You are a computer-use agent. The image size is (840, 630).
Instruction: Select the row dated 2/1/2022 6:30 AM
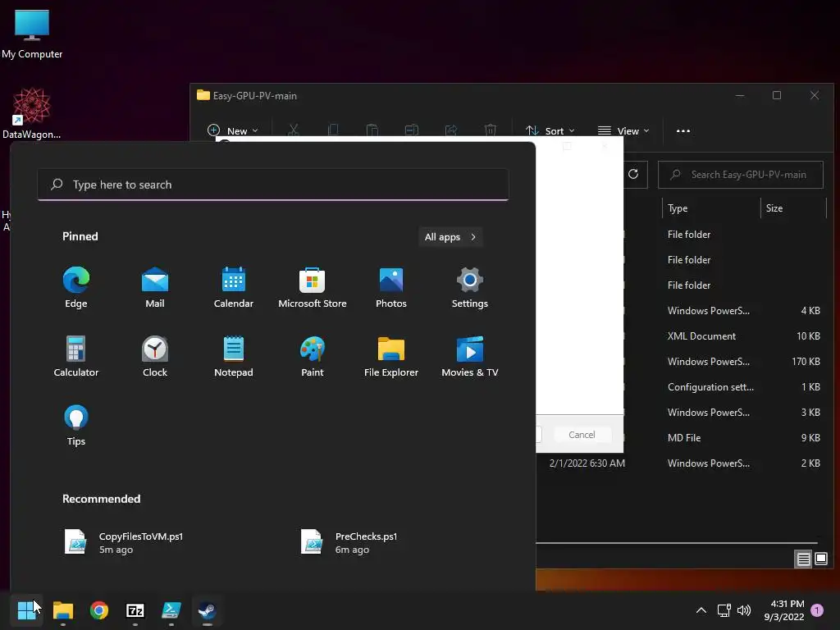682,463
